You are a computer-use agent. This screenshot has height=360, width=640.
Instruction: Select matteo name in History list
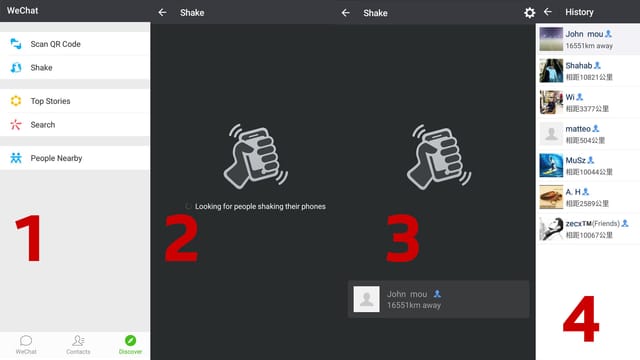click(578, 129)
